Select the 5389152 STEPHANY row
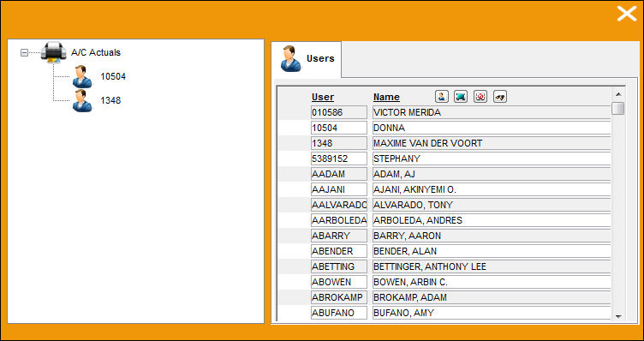 pyautogui.click(x=444, y=159)
